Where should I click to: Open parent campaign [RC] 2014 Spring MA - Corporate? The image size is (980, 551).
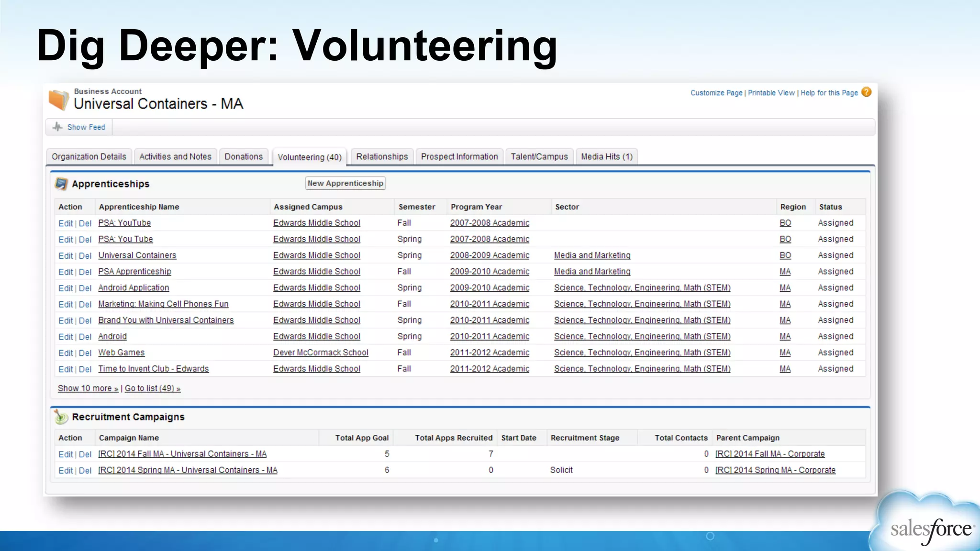click(x=775, y=470)
